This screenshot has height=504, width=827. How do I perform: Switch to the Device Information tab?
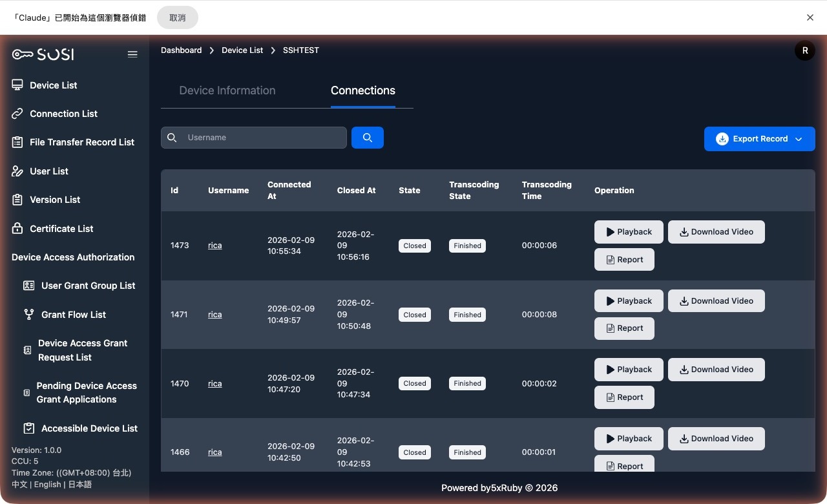tap(227, 90)
